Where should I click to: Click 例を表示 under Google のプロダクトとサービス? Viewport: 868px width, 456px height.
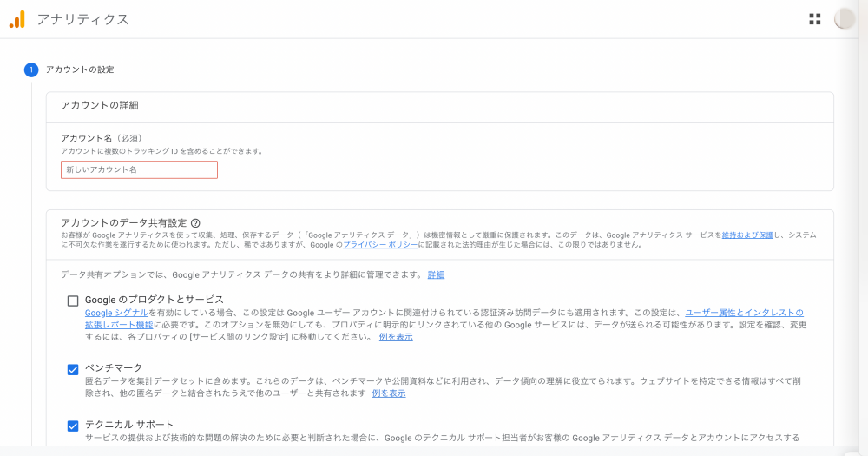[x=396, y=337]
